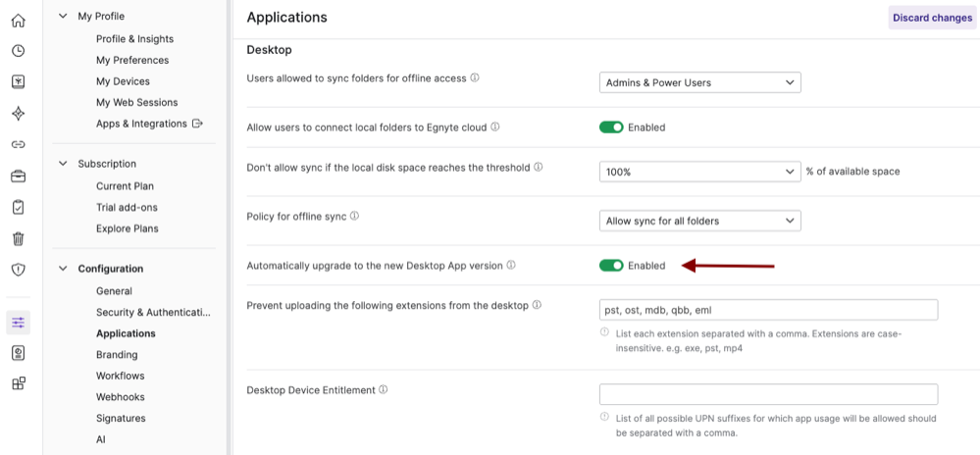Collapse the Subscription section
Viewport: 980px width, 455px height.
point(63,164)
